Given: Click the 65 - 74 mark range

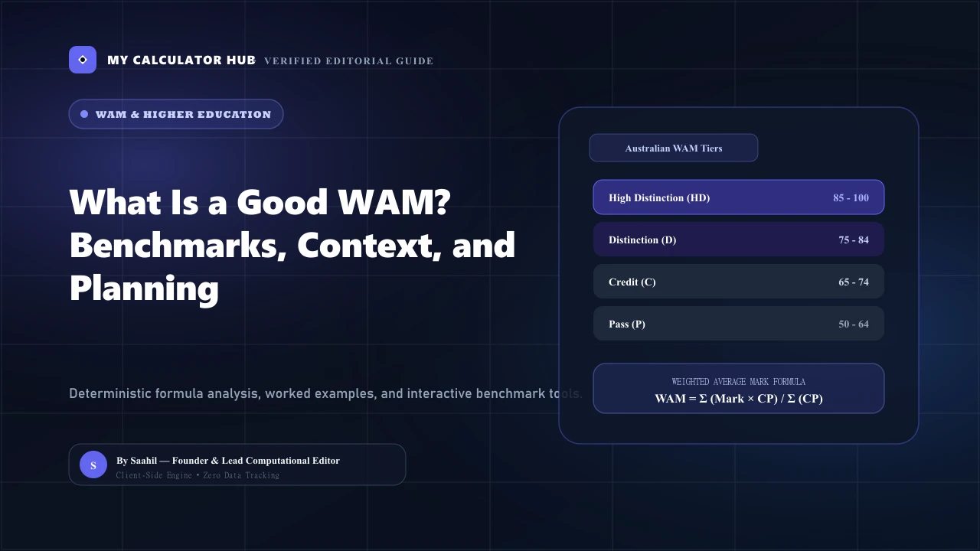Looking at the screenshot, I should coord(854,282).
